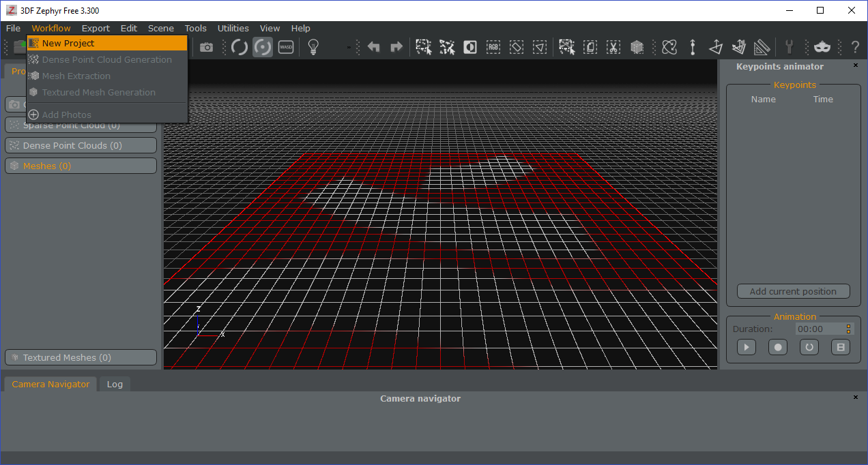
Task: Select the invert selection tool
Action: coord(566,47)
